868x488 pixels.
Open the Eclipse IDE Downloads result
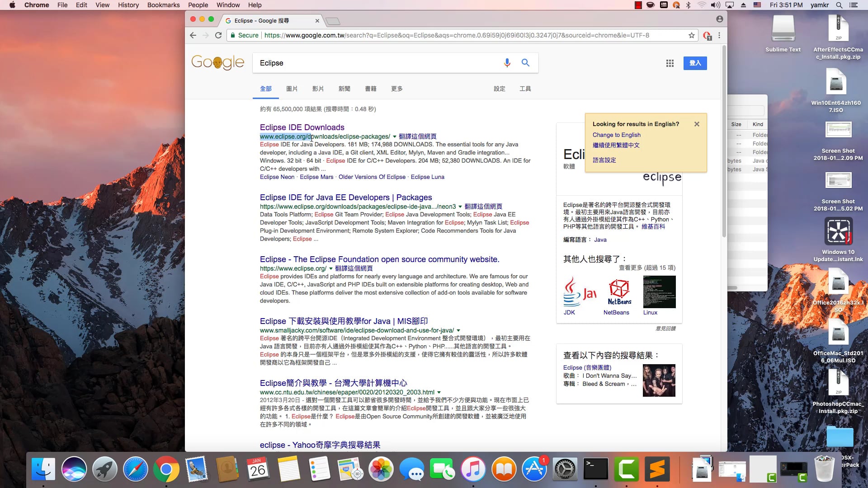[x=302, y=127]
